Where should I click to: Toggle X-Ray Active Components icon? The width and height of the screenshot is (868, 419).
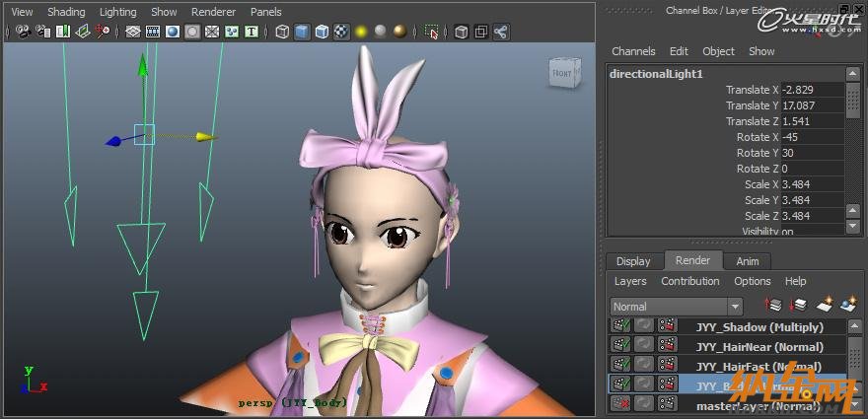pyautogui.click(x=481, y=32)
